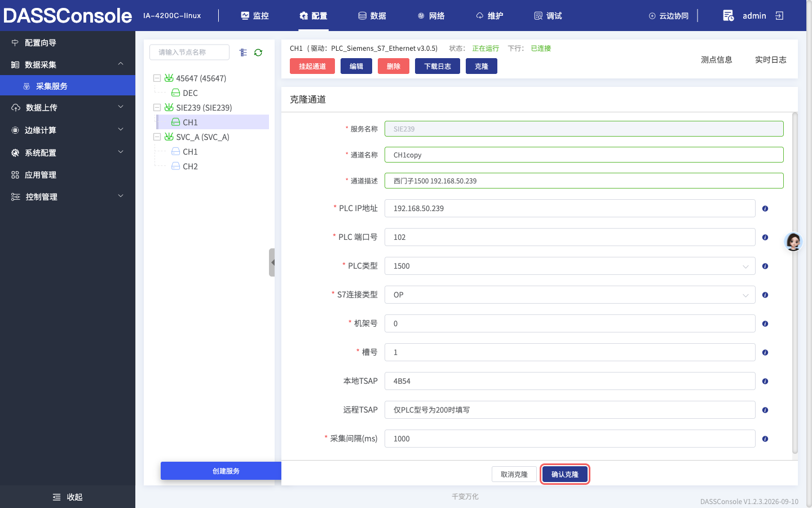Click the info icon next to PLC IP地址

coord(765,209)
